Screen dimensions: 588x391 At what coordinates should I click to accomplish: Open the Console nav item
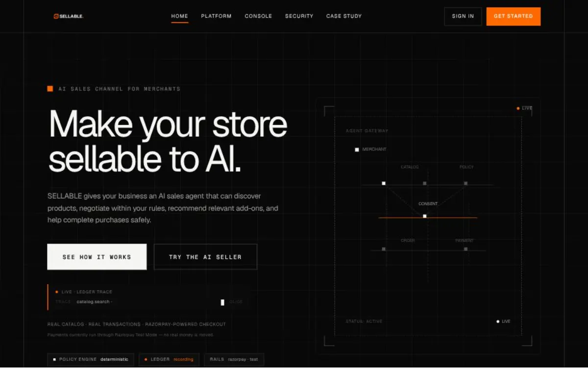point(258,16)
